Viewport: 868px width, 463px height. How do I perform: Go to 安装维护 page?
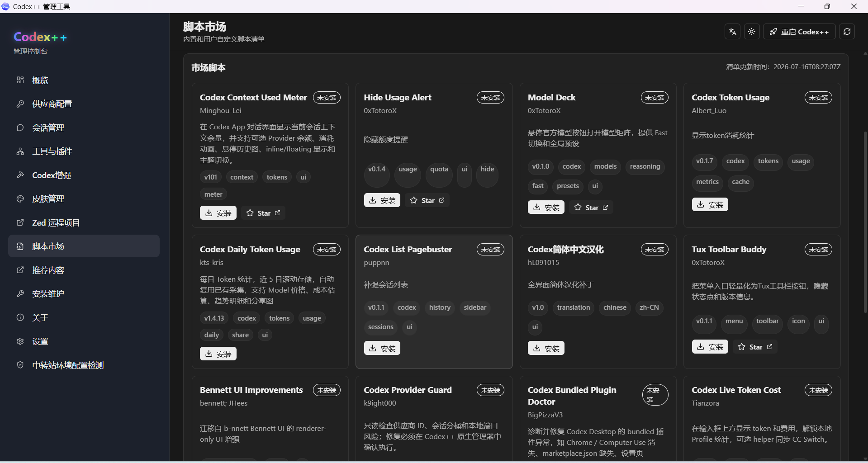[84, 294]
